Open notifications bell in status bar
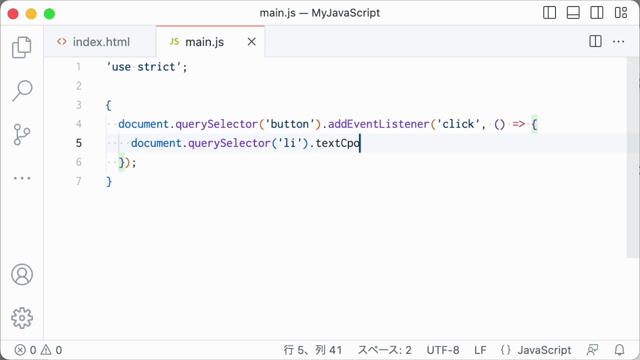The image size is (640, 360). click(619, 350)
